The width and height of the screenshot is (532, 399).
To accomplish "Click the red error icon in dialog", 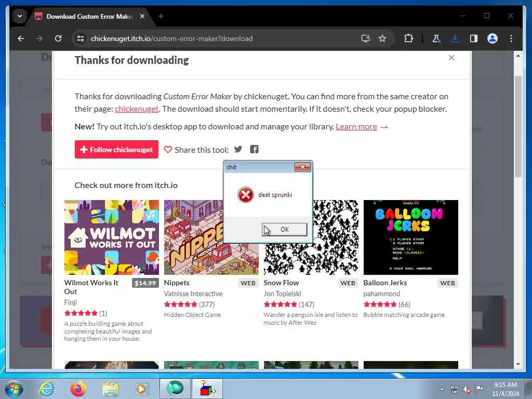I will 246,195.
